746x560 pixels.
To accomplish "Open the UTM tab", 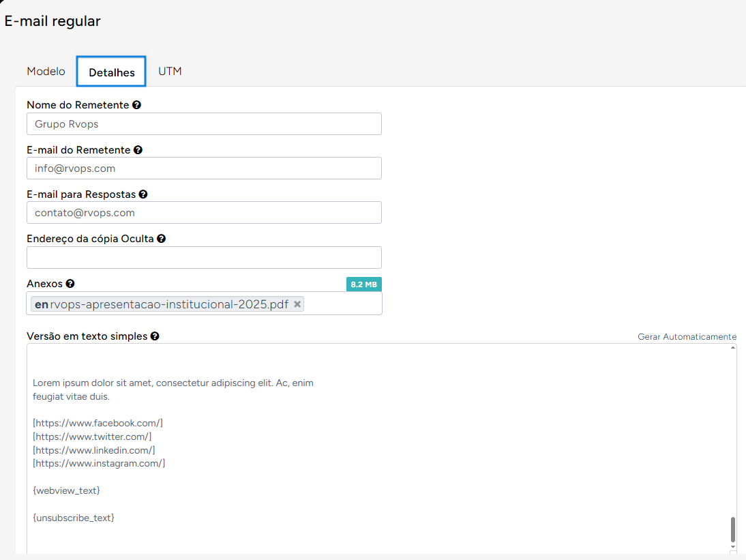I will pos(170,72).
